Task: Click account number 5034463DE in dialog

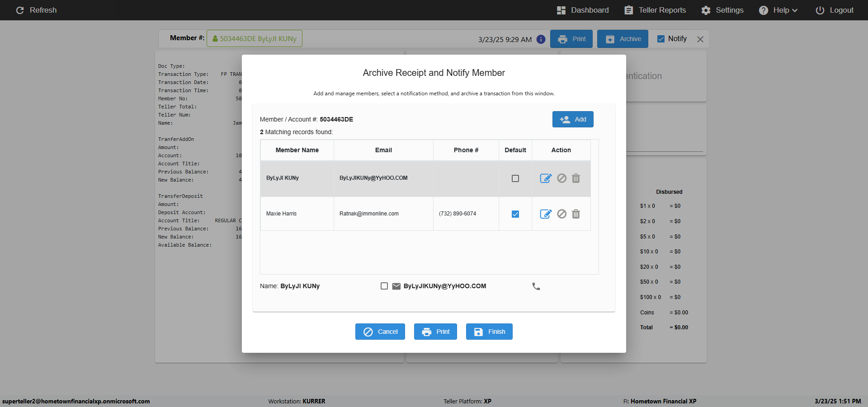Action: (x=336, y=119)
